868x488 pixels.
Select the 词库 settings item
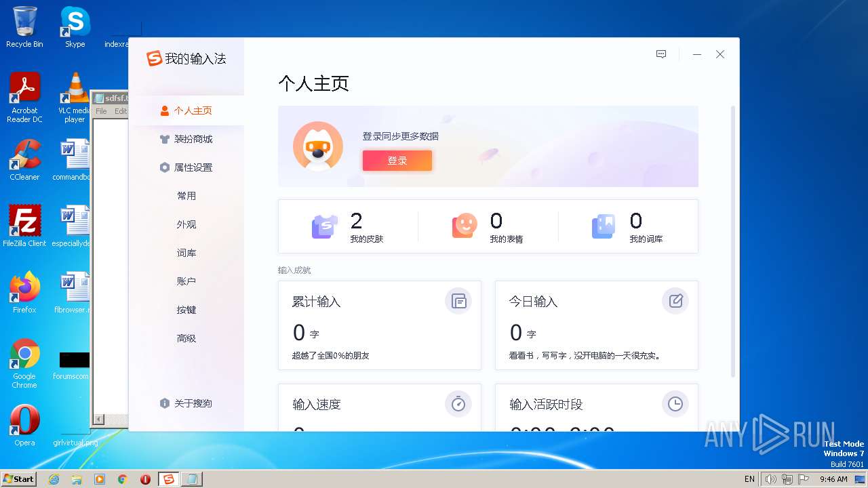pos(186,253)
